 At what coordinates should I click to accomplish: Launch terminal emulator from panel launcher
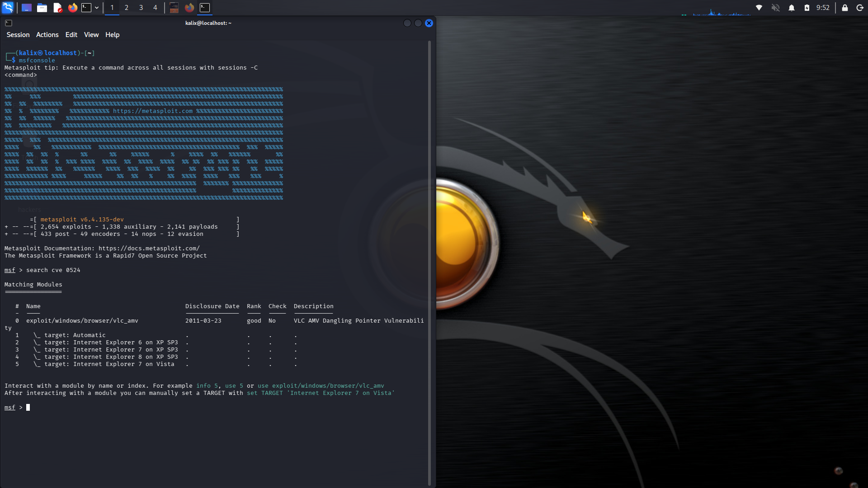coord(86,8)
